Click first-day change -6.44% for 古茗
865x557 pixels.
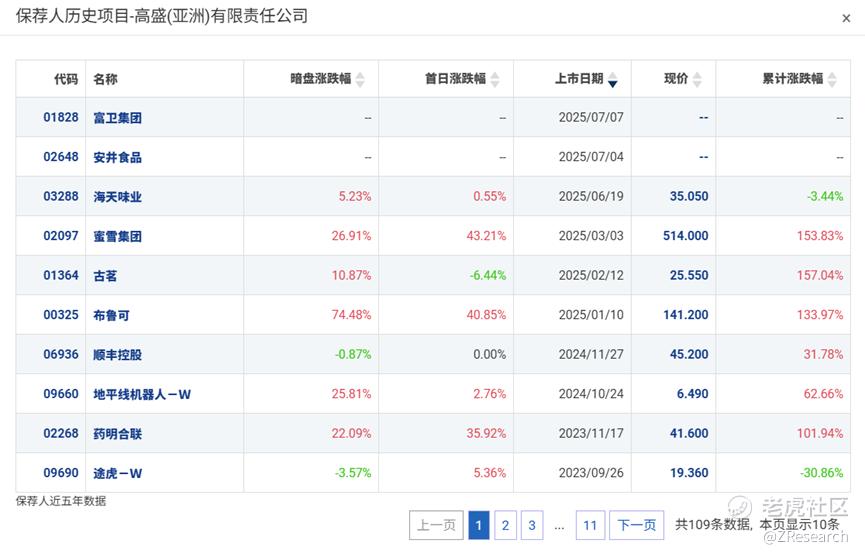[488, 275]
